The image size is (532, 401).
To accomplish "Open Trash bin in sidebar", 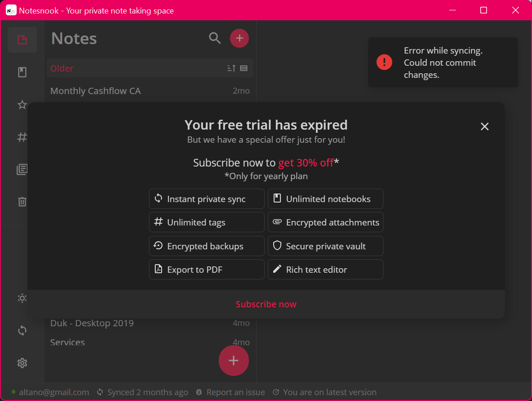I will coord(22,202).
